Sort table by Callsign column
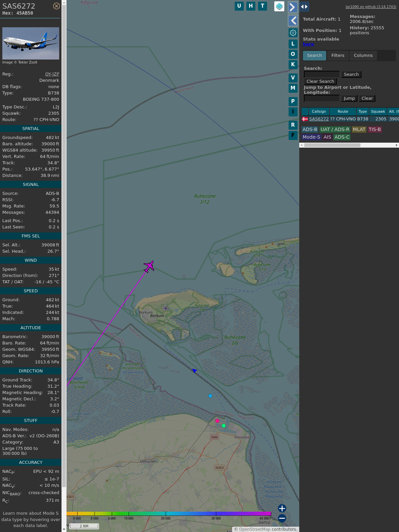Image resolution: width=399 pixels, height=532 pixels. tap(319, 112)
